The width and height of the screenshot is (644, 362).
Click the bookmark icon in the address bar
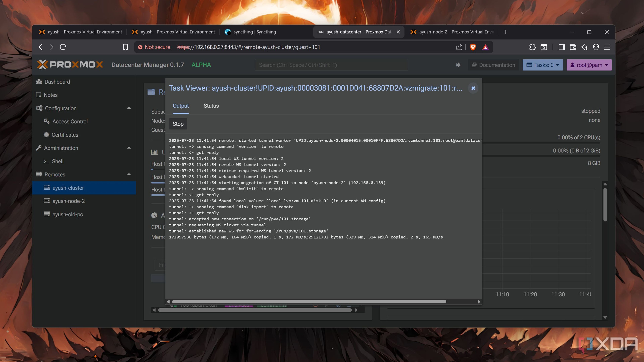(x=125, y=47)
